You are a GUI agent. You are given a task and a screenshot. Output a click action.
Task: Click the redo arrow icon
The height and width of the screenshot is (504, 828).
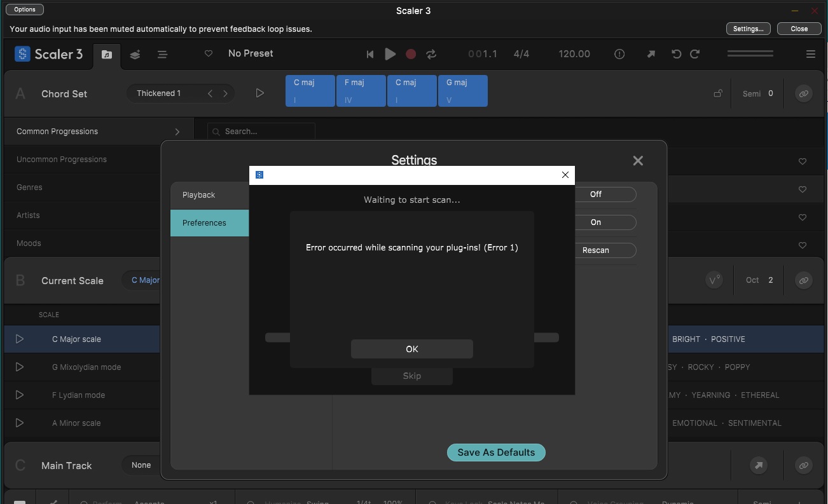tap(695, 54)
